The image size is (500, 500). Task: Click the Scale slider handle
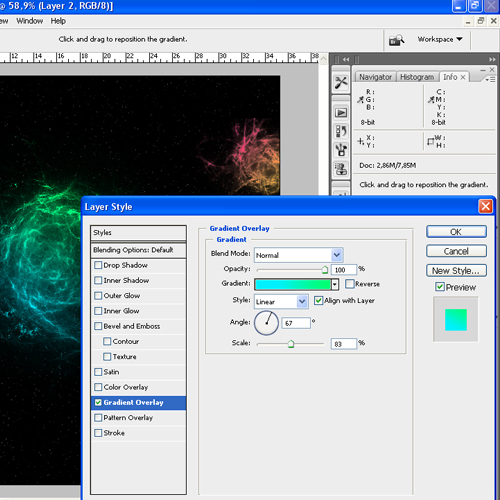click(x=291, y=344)
